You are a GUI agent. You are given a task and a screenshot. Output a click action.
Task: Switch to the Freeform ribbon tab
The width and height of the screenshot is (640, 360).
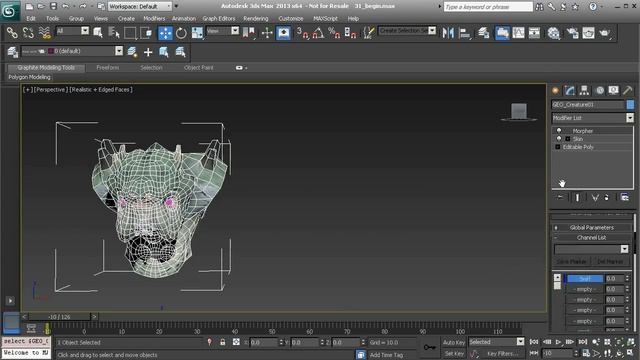(x=108, y=67)
